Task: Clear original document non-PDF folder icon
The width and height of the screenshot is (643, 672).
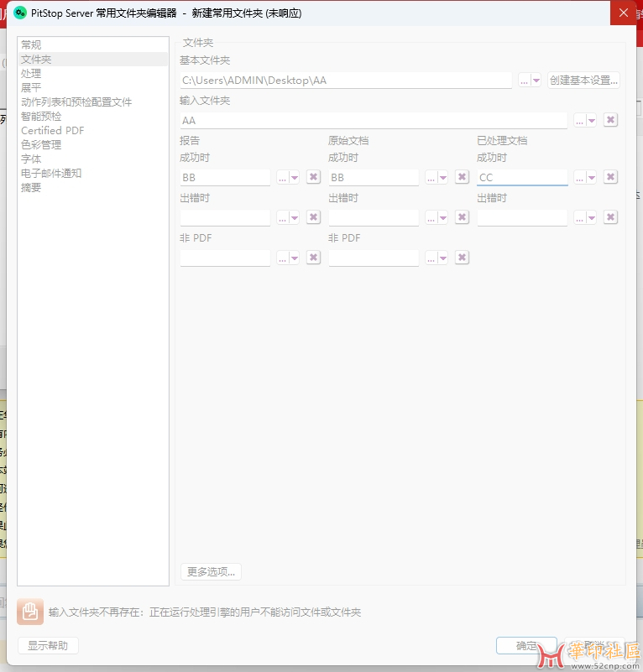Action: 462,258
